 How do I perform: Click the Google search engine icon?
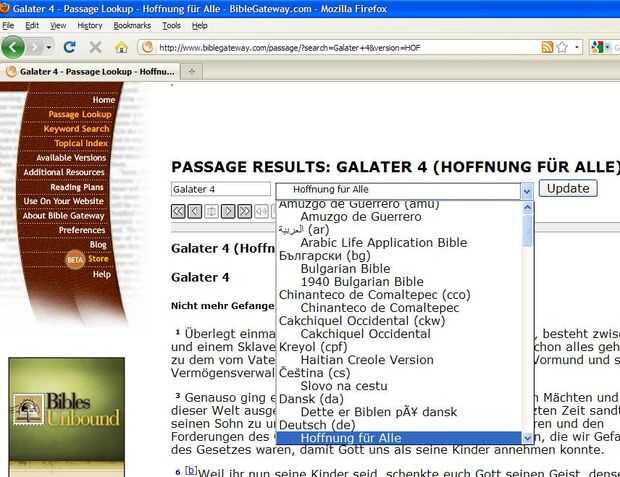pyautogui.click(x=597, y=47)
